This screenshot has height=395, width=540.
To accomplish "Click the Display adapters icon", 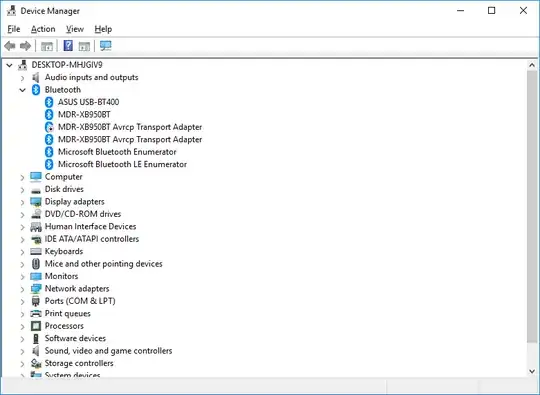I will pos(36,202).
